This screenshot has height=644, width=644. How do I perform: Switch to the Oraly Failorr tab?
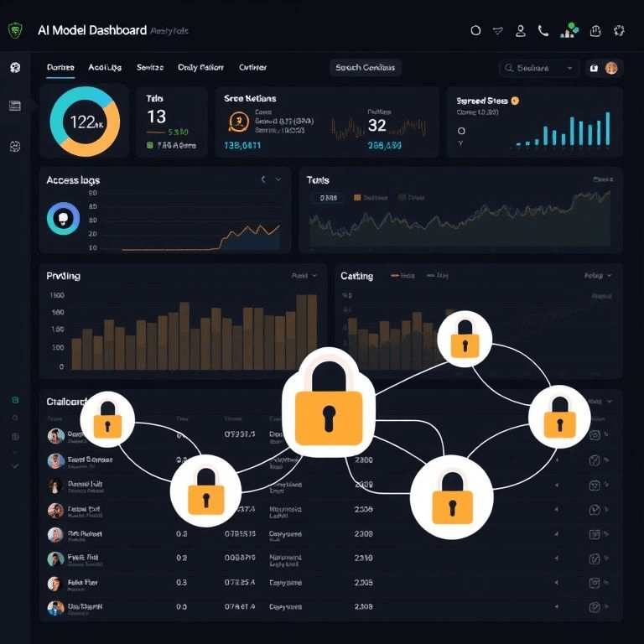[200, 67]
